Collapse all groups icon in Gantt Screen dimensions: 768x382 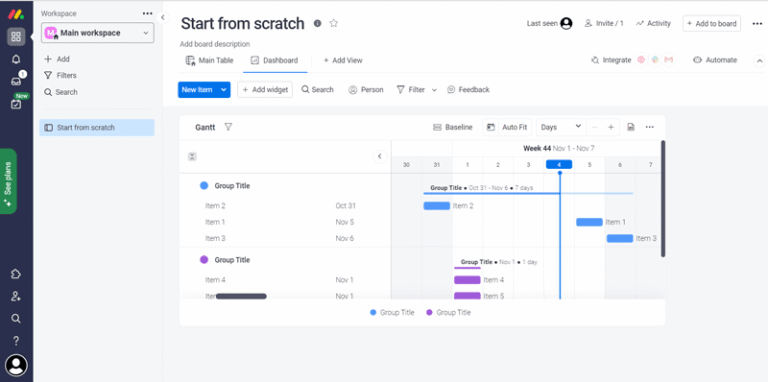point(192,157)
